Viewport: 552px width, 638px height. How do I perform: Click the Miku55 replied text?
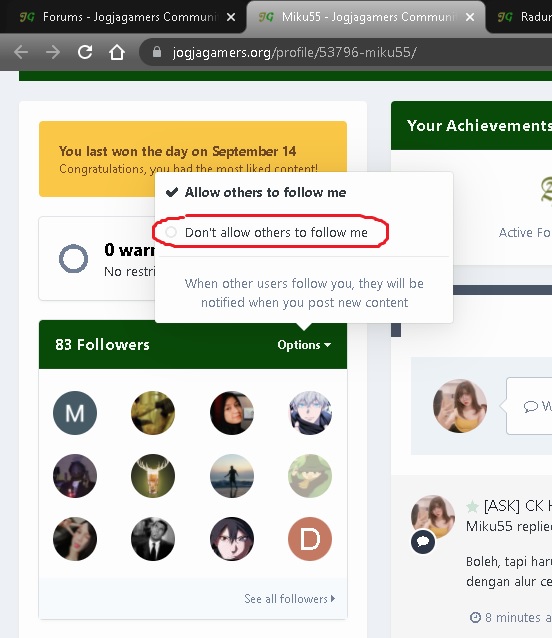pyautogui.click(x=508, y=526)
